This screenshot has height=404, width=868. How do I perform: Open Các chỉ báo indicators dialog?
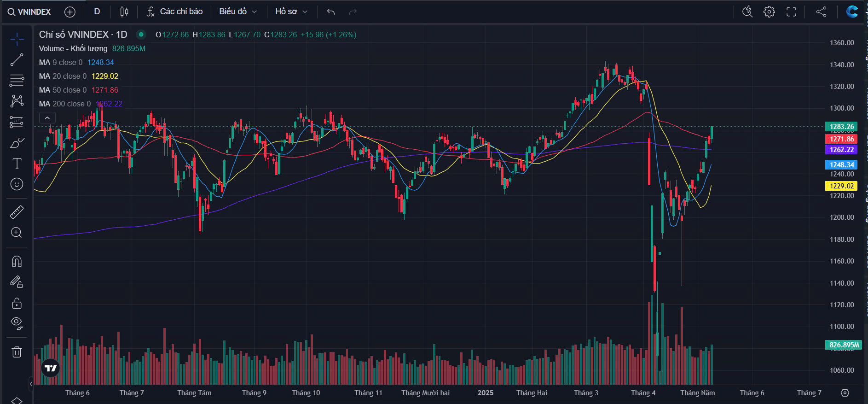coord(174,12)
